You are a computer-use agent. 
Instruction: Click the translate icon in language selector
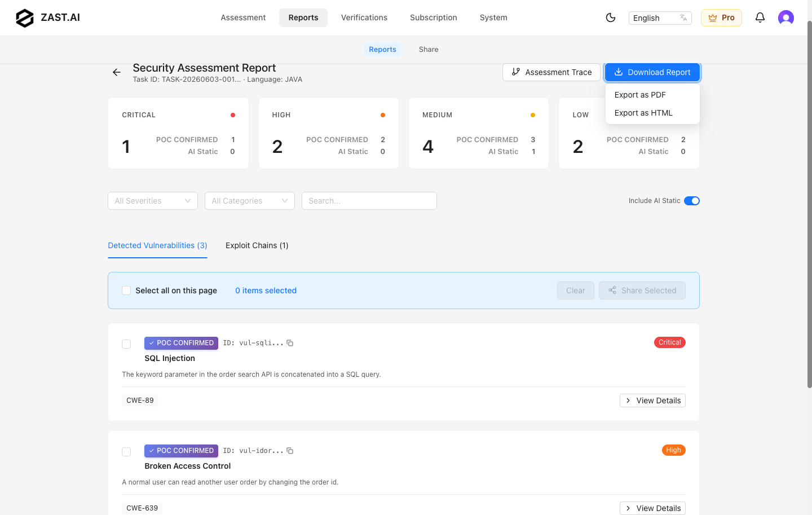click(683, 18)
